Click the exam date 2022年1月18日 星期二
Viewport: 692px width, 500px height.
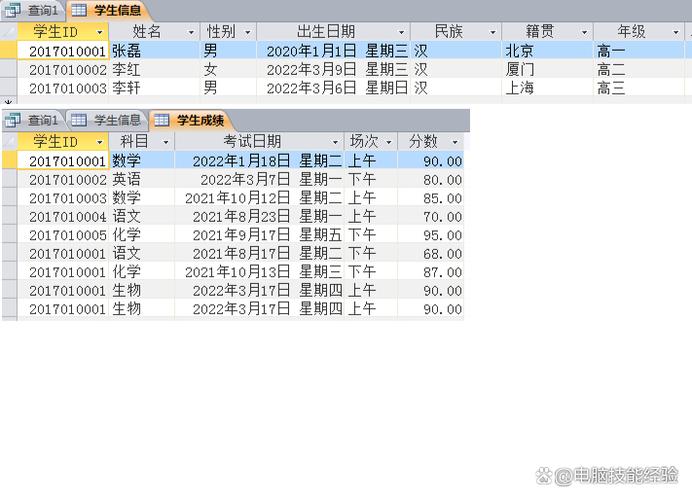coord(260,161)
